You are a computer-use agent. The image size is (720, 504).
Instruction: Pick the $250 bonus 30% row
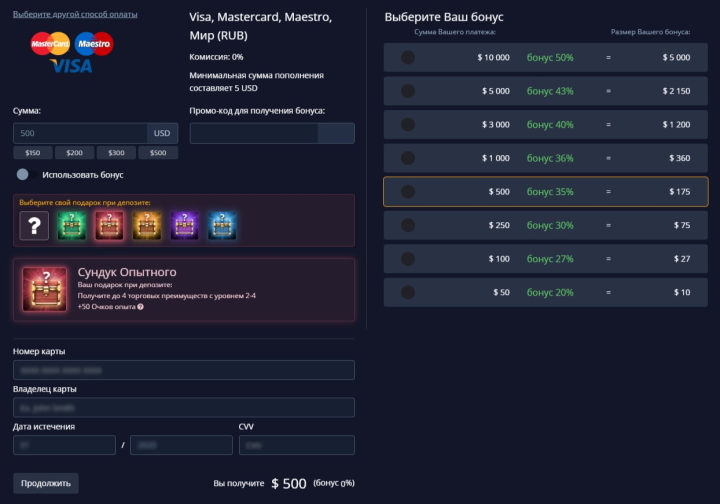(545, 225)
